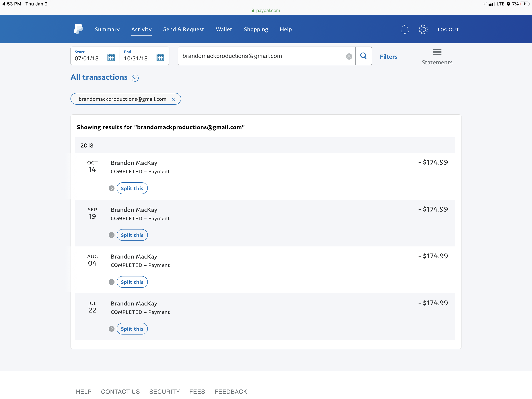
Task: Expand arrow beside Jul 22 Split this
Action: [111, 329]
